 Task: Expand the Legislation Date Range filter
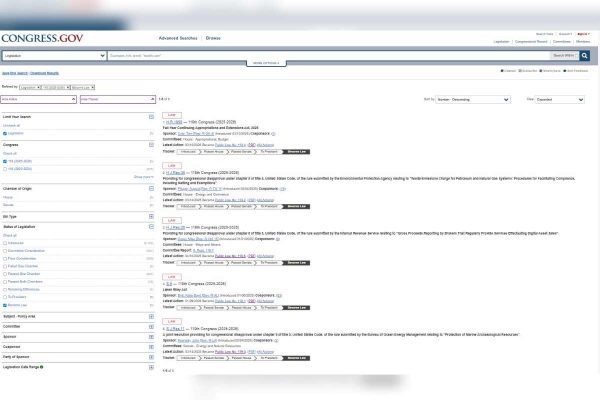151,367
